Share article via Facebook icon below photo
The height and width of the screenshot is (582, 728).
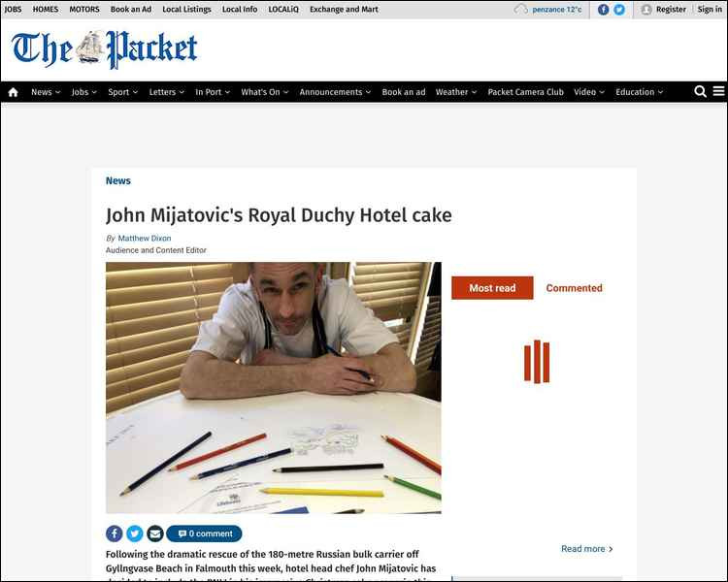pos(115,533)
